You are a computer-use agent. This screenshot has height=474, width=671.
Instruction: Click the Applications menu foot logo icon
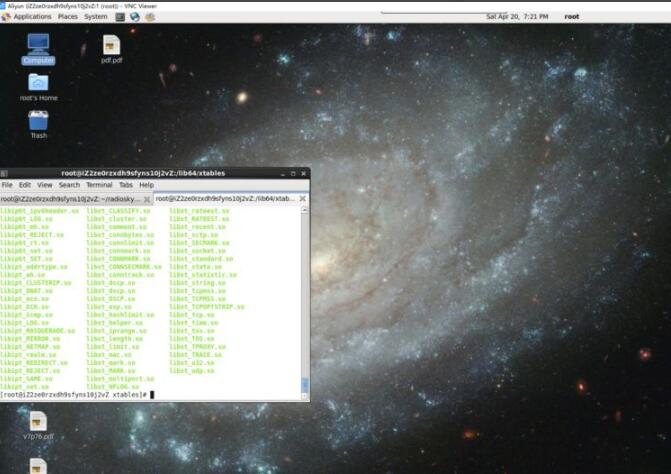pos(6,17)
